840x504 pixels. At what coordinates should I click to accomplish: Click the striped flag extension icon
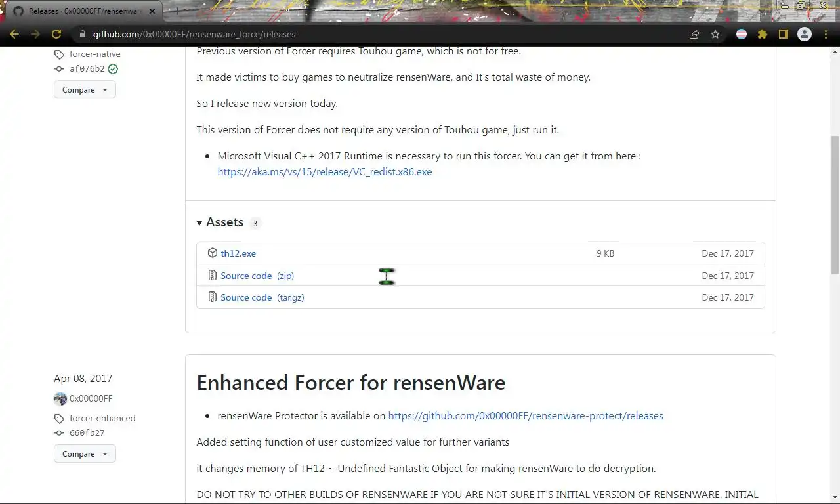pyautogui.click(x=742, y=34)
